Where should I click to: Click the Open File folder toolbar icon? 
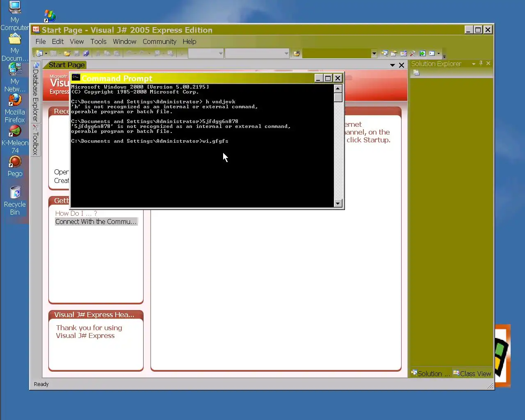(x=67, y=53)
